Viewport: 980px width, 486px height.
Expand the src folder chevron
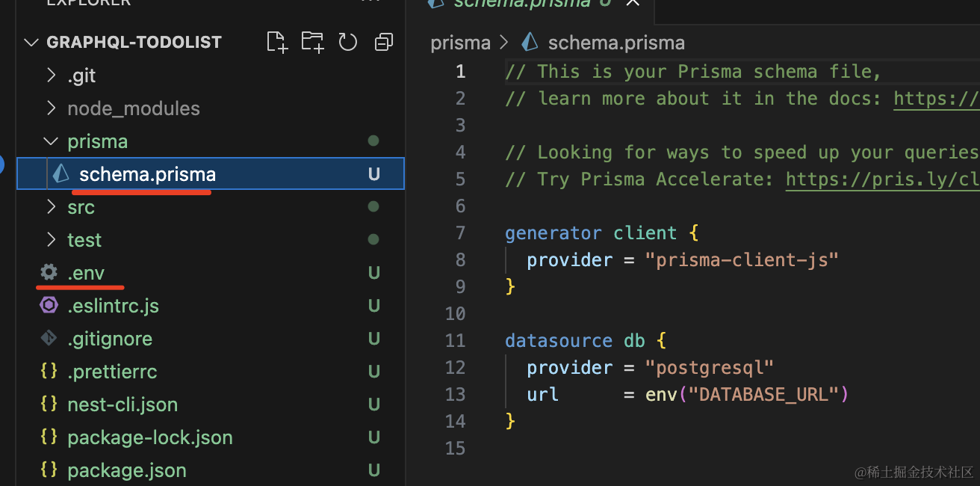[51, 207]
